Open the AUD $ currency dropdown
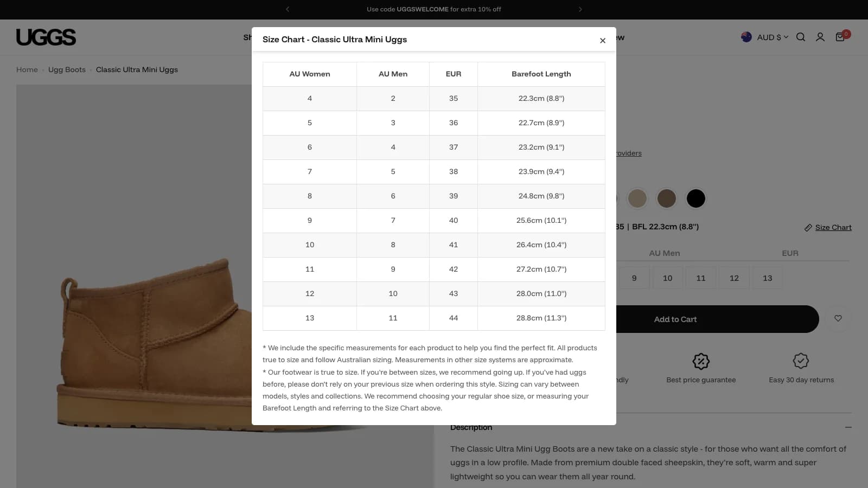Viewport: 868px width, 488px height. [773, 37]
